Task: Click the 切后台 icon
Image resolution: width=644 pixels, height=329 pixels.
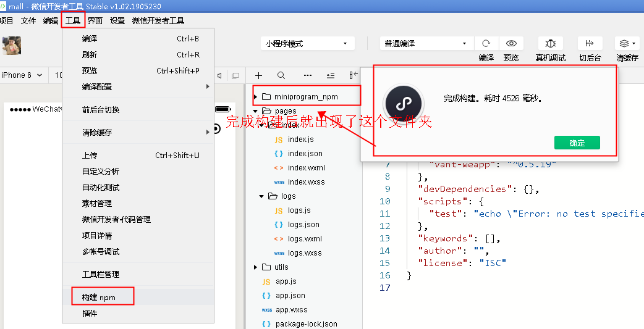Action: coord(590,43)
